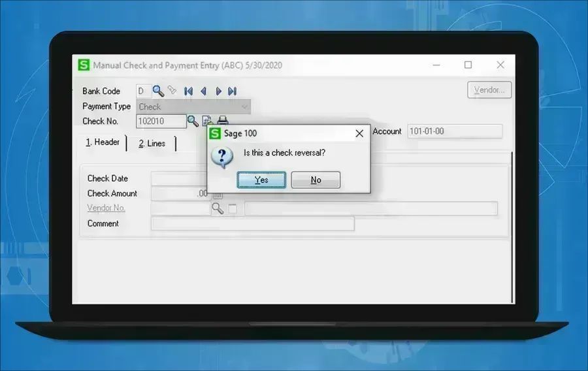588x371 pixels.
Task: Click the vendor name field right of checkbox
Action: [x=371, y=208]
